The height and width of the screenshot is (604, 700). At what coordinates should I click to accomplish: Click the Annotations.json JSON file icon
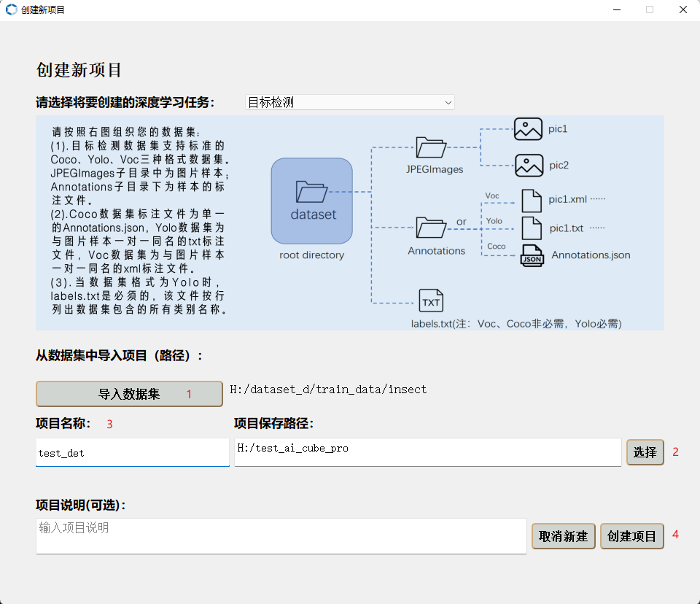(532, 255)
